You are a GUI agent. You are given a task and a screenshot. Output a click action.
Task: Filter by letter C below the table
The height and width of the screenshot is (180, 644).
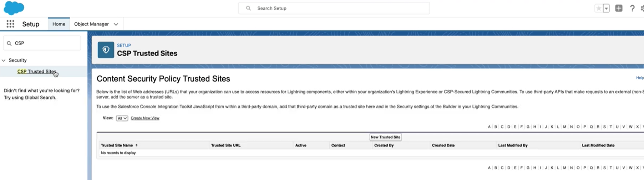tap(502, 168)
